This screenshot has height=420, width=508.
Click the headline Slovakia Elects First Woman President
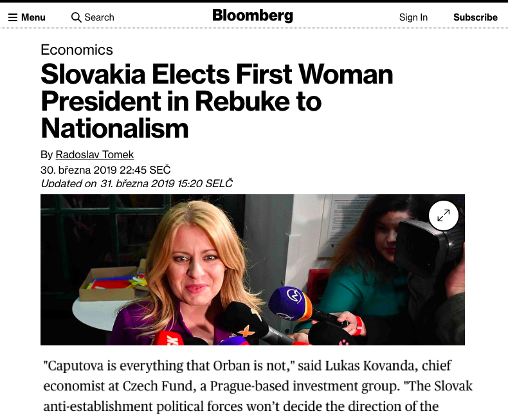pos(217,102)
